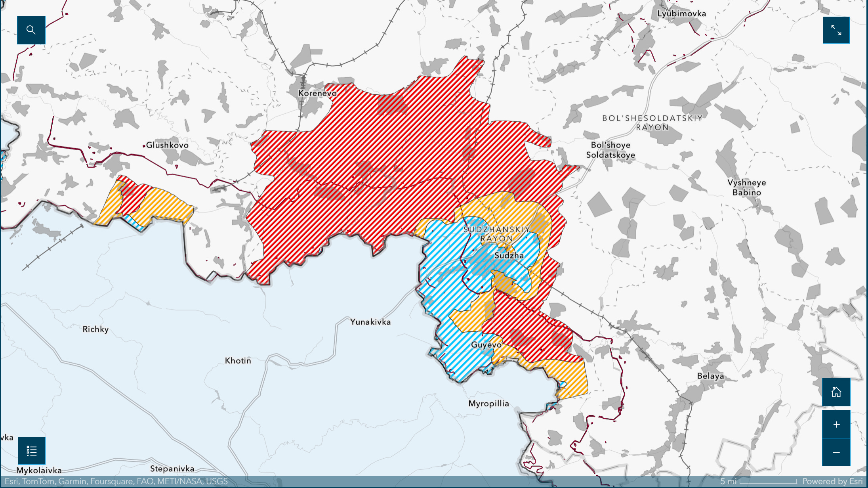Select the Belaya town label

[x=710, y=376]
